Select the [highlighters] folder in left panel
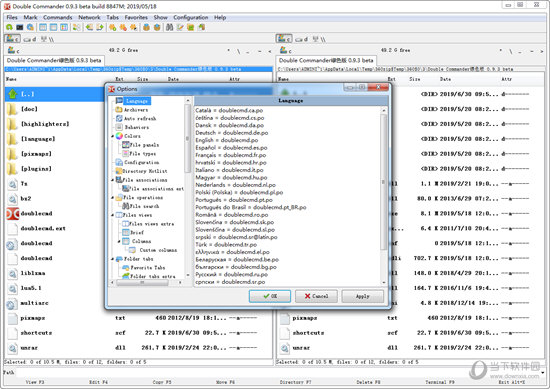Image resolution: width=550 pixels, height=389 pixels. (x=45, y=124)
